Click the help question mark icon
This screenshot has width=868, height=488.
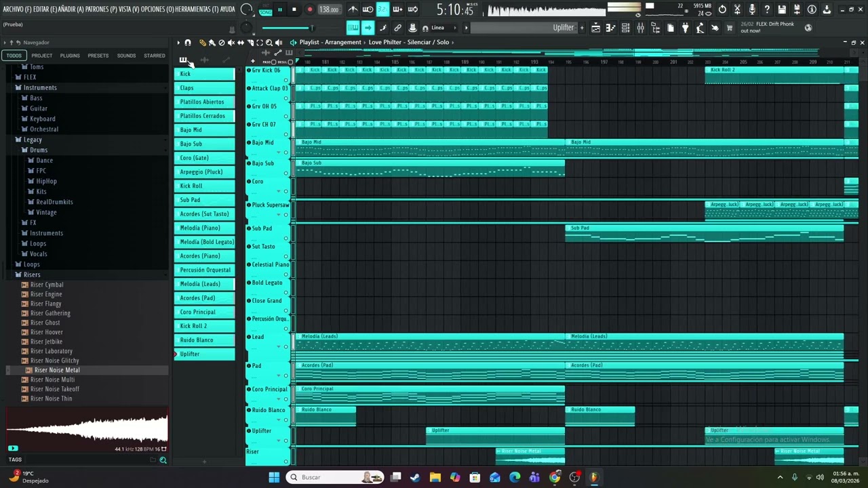767,9
